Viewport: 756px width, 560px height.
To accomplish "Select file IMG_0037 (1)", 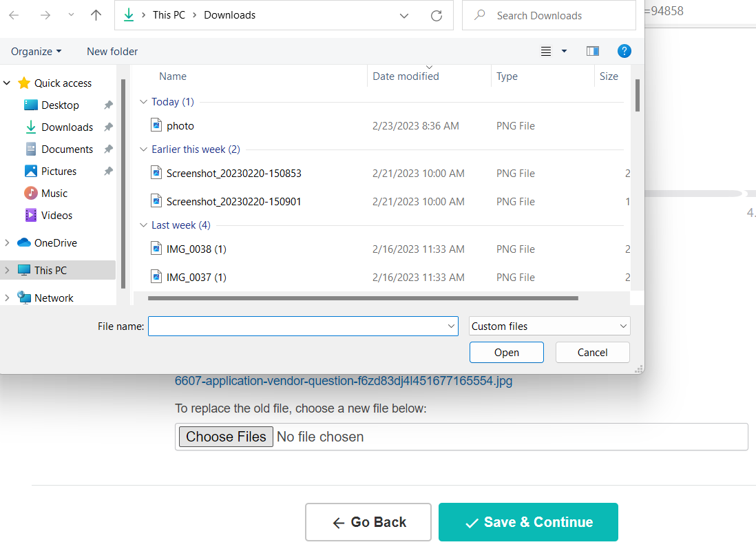I will [x=196, y=278].
